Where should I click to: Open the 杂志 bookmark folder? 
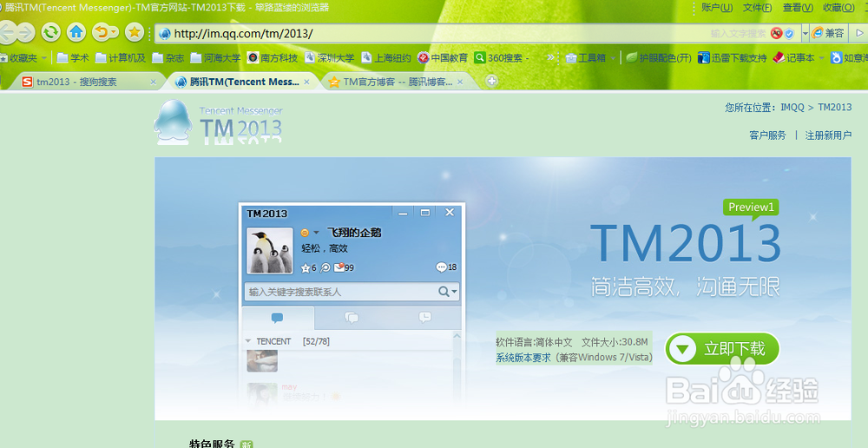(168, 57)
